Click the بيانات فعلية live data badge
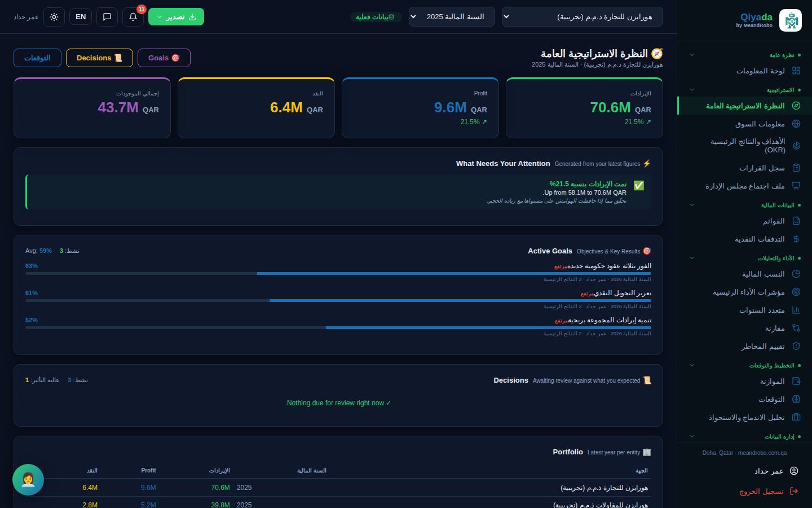This screenshot has width=812, height=508. point(376,17)
